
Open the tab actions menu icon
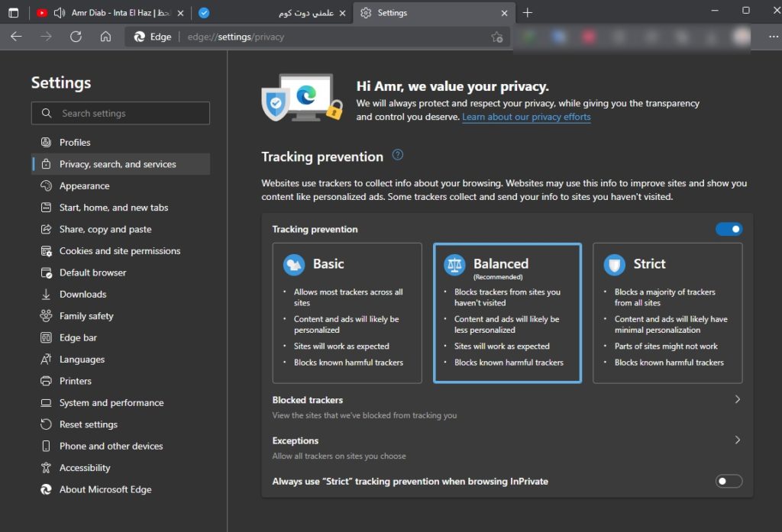[13, 12]
